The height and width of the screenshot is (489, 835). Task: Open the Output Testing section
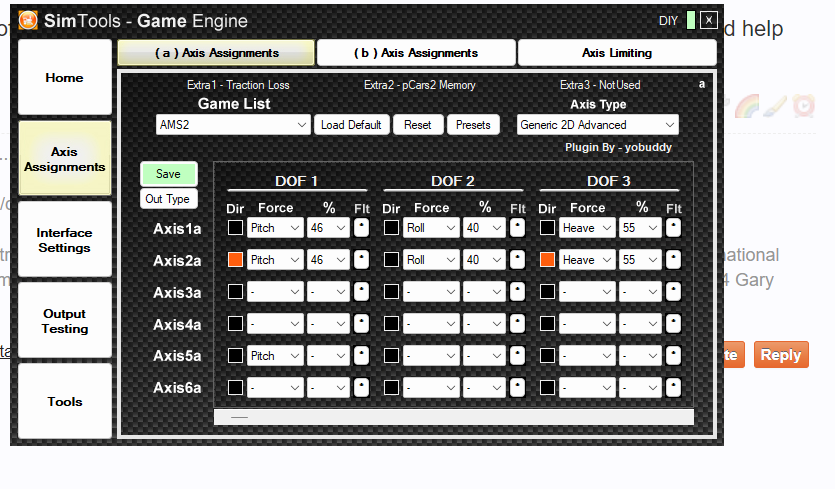pyautogui.click(x=65, y=321)
